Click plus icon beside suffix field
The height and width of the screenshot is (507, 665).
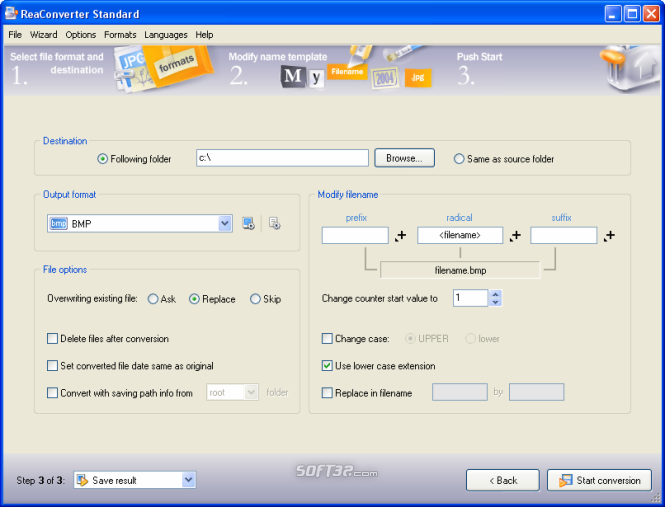pos(609,236)
